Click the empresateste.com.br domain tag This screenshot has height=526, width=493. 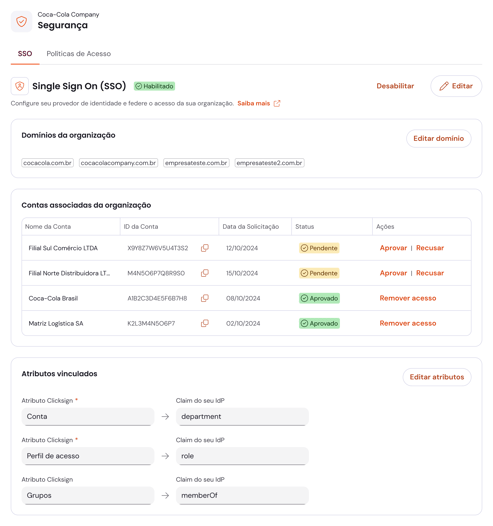point(196,163)
